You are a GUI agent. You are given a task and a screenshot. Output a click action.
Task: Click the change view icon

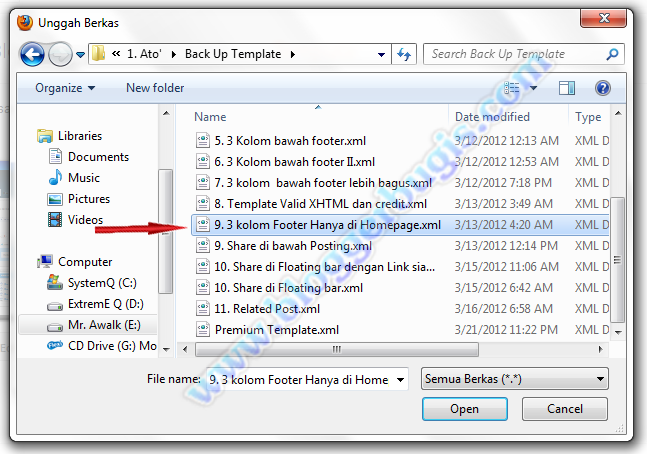[512, 88]
